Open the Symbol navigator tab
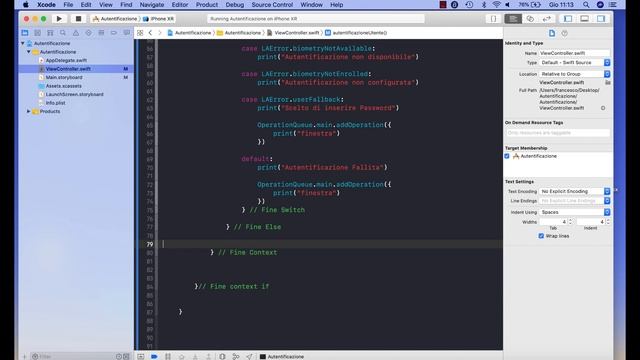This screenshot has width=640, height=360. (x=50, y=33)
